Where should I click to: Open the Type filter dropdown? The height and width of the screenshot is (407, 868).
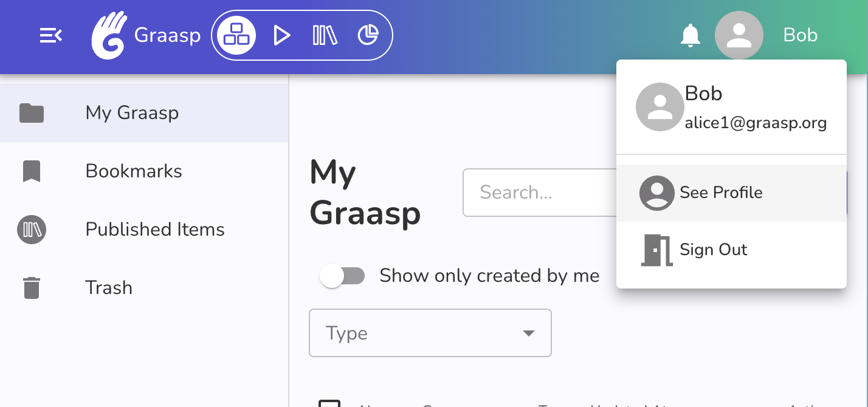pos(430,333)
